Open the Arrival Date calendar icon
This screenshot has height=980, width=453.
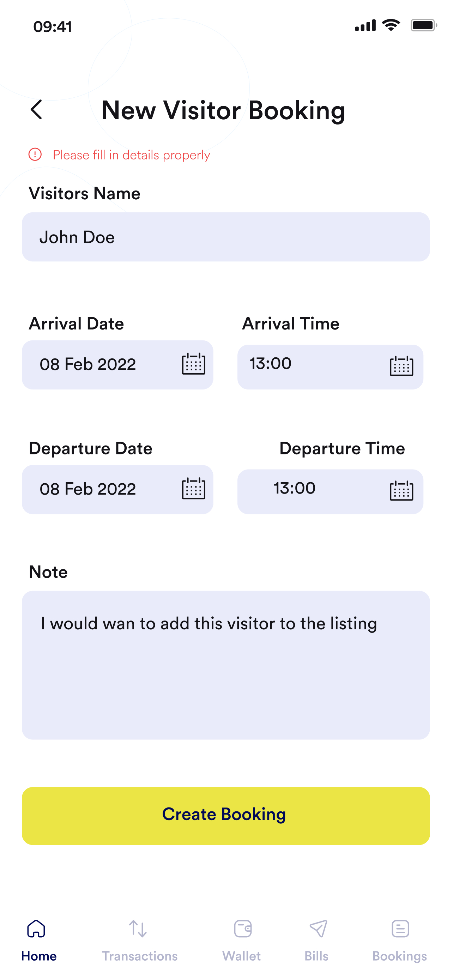click(193, 364)
